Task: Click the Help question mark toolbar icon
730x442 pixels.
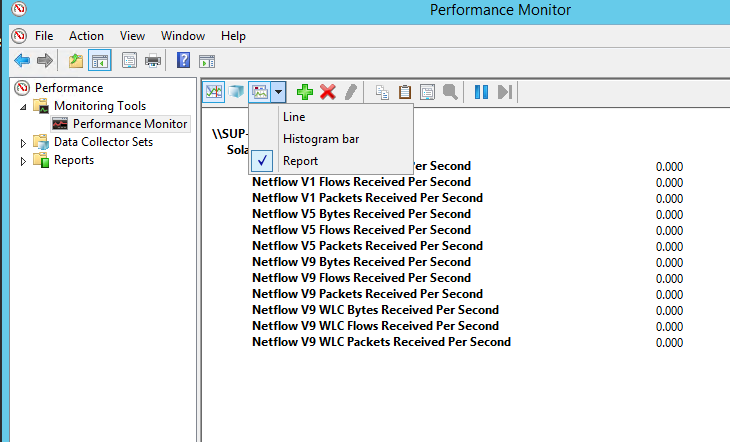Action: click(183, 61)
